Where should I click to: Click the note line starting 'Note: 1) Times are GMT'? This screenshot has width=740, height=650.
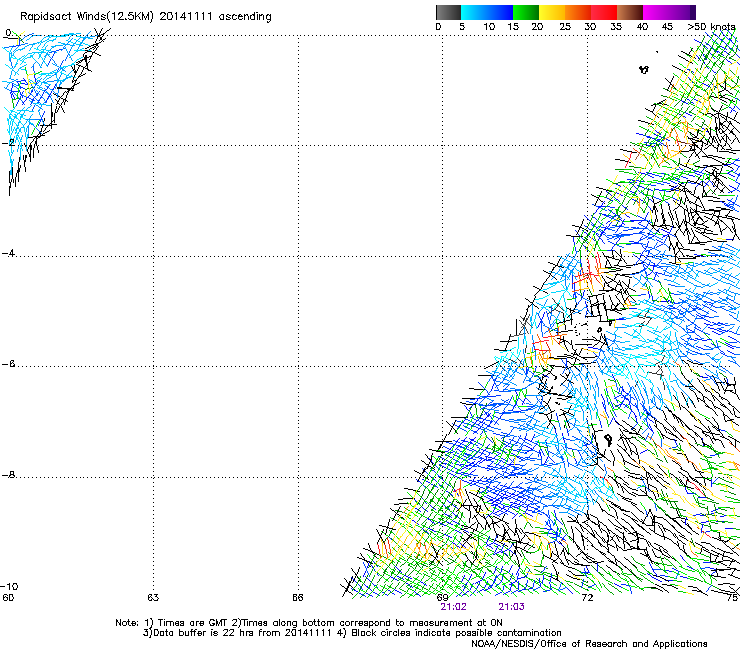(x=309, y=623)
